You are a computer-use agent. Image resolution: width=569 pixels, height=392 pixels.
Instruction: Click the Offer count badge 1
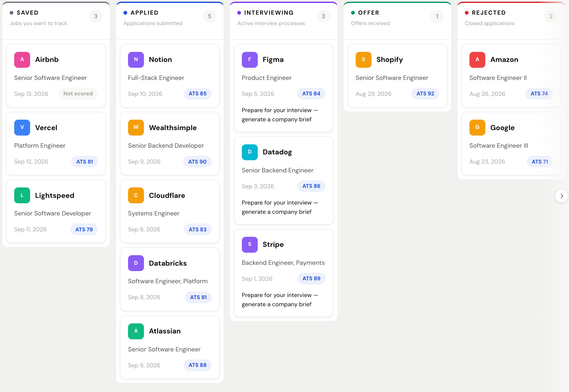coord(437,17)
